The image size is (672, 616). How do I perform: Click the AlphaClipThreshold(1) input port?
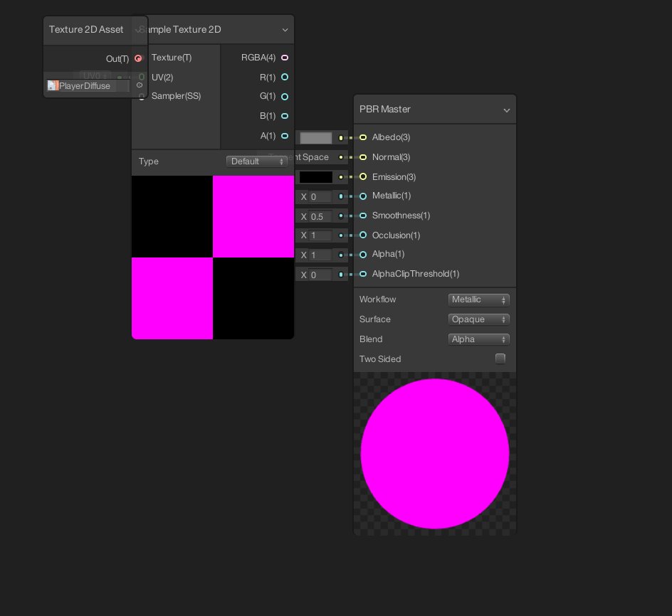point(363,274)
